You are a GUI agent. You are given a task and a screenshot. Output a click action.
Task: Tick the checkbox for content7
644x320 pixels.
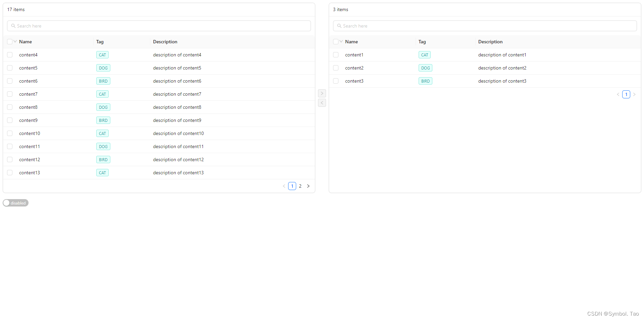pos(10,94)
